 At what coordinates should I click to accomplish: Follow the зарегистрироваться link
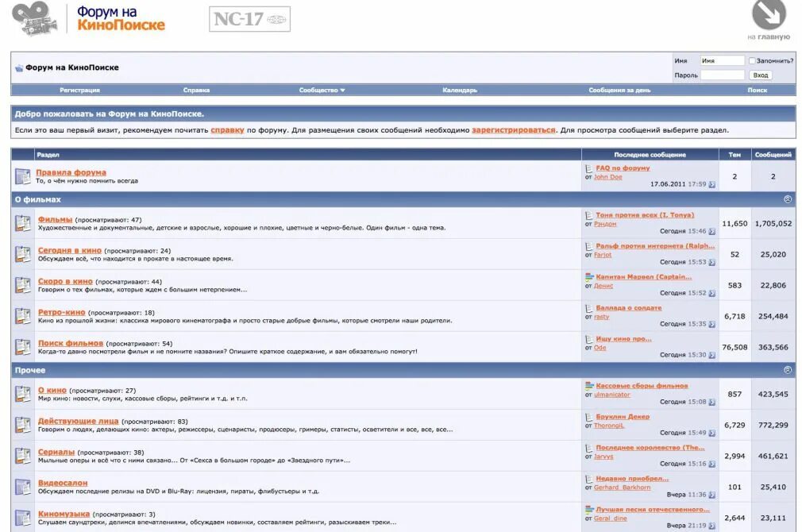[514, 130]
